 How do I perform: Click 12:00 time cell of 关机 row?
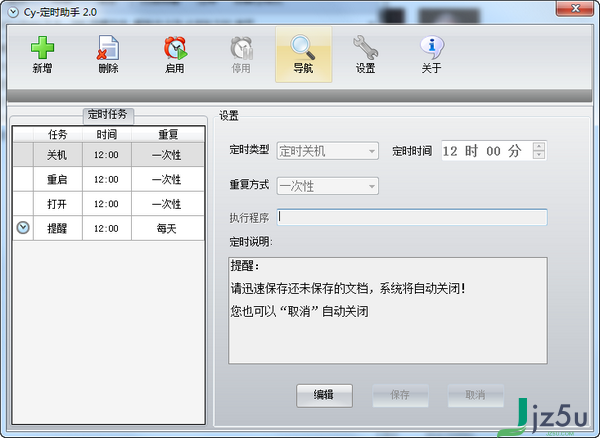(x=107, y=155)
